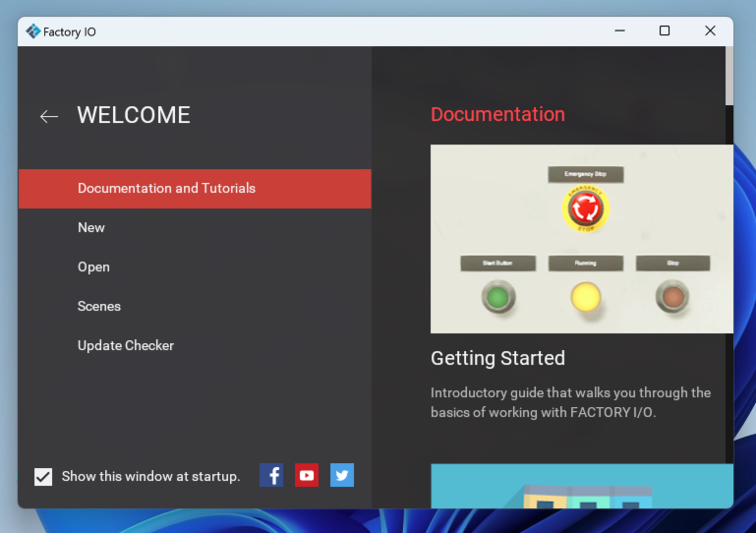Close the Factory IO window
Image resolution: width=756 pixels, height=533 pixels.
pyautogui.click(x=710, y=30)
